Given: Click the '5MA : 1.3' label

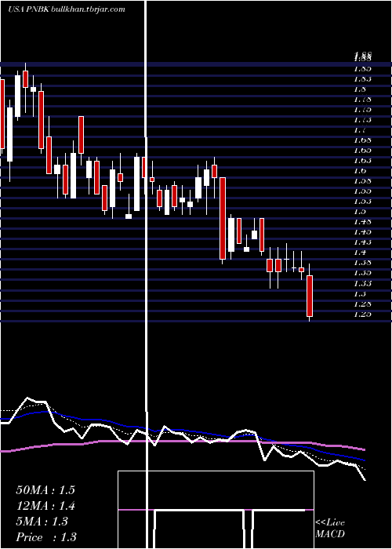Looking at the screenshot, I should 42,522.
